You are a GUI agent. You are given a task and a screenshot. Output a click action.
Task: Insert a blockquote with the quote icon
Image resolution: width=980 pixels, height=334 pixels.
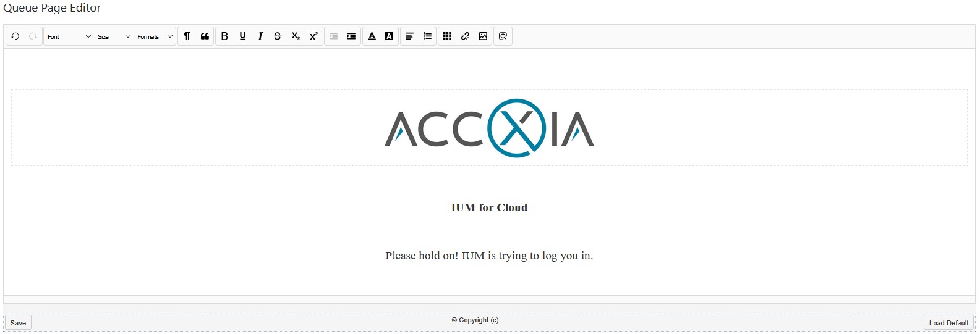[x=205, y=36]
